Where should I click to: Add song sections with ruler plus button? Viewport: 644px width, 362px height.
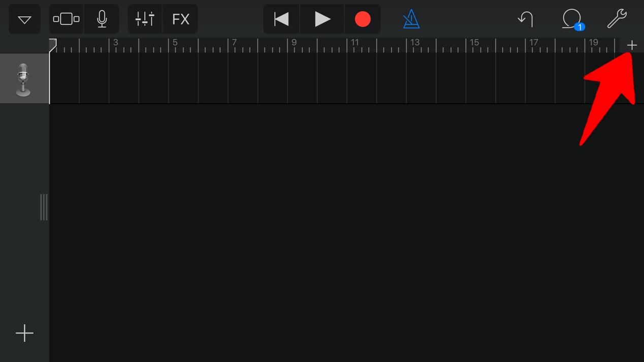[x=632, y=45]
